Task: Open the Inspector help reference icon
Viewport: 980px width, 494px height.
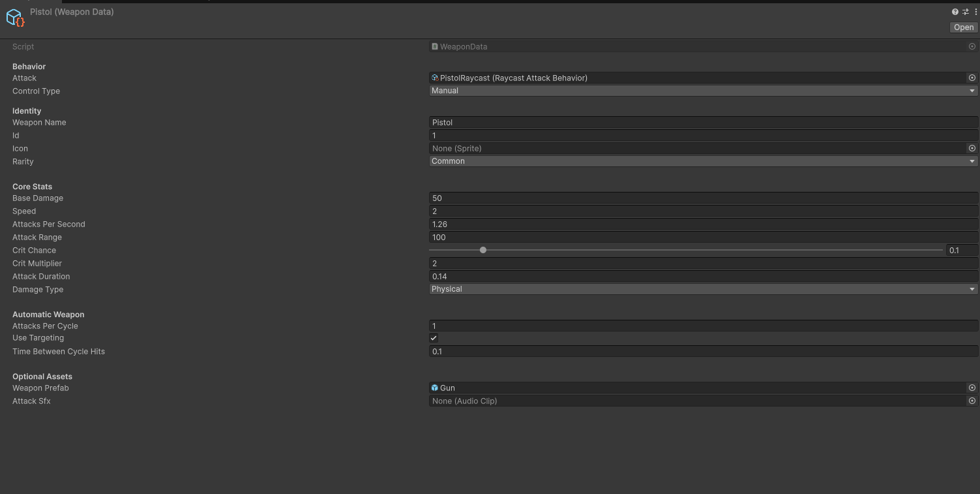Action: point(955,12)
